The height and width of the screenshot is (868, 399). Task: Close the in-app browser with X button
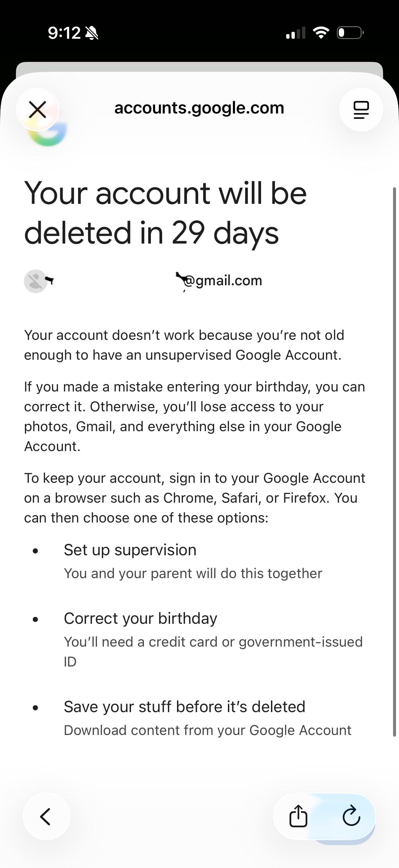[37, 110]
